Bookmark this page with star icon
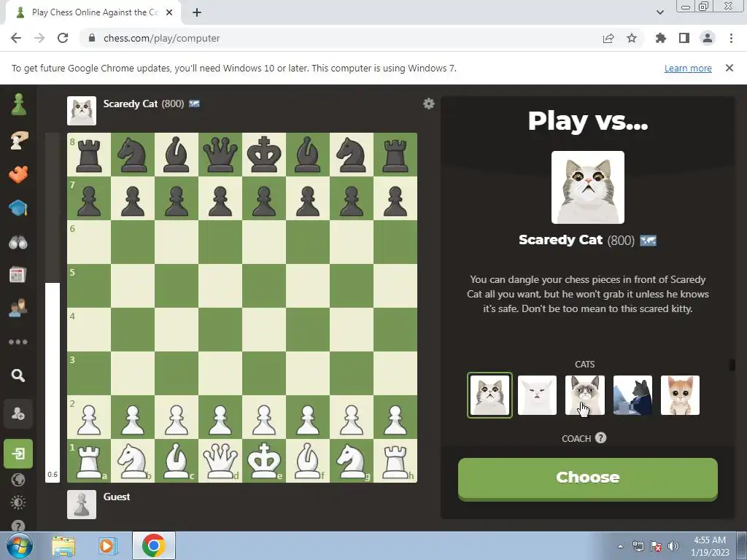Viewport: 747px width, 560px height. coord(632,38)
